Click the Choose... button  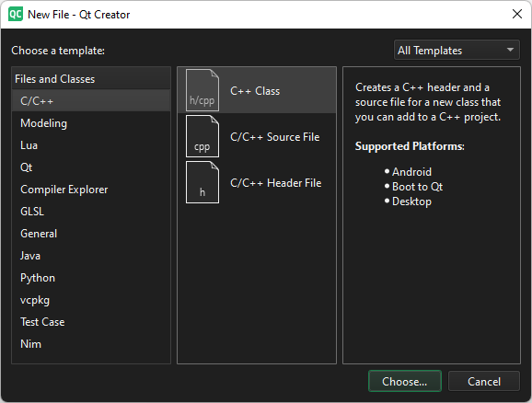405,381
